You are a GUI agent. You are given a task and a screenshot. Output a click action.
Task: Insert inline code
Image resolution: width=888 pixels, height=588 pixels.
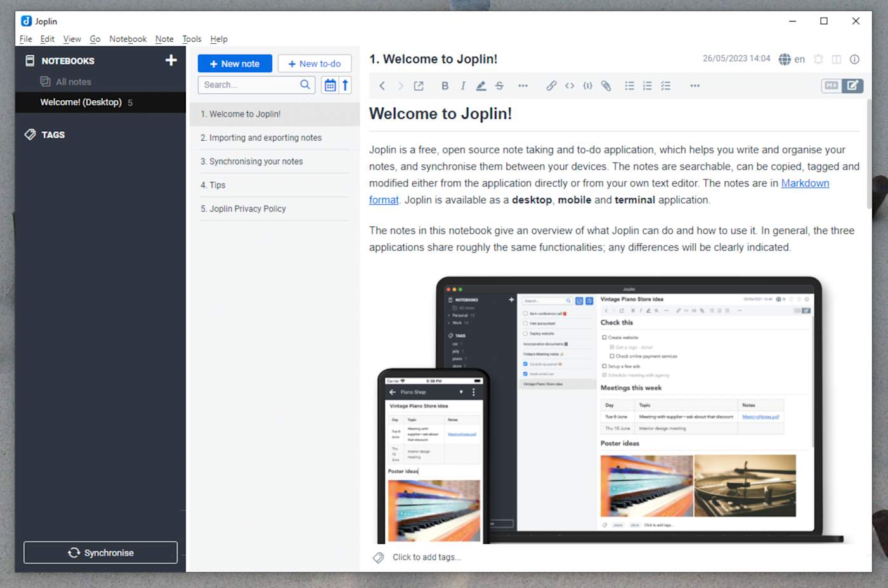coord(570,86)
